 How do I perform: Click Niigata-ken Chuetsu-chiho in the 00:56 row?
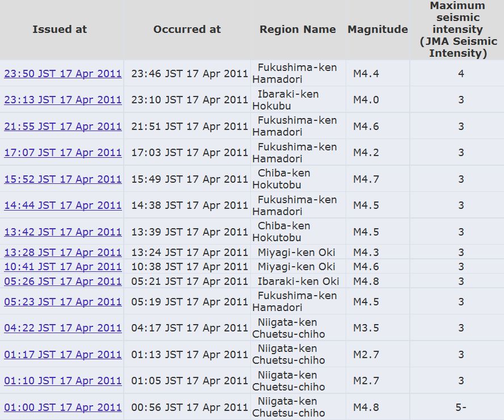click(289, 408)
